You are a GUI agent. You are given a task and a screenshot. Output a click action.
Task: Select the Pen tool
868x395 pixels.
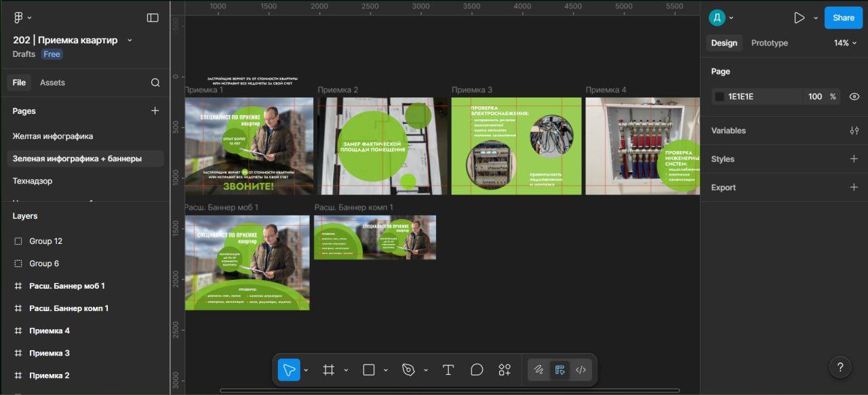pos(408,370)
